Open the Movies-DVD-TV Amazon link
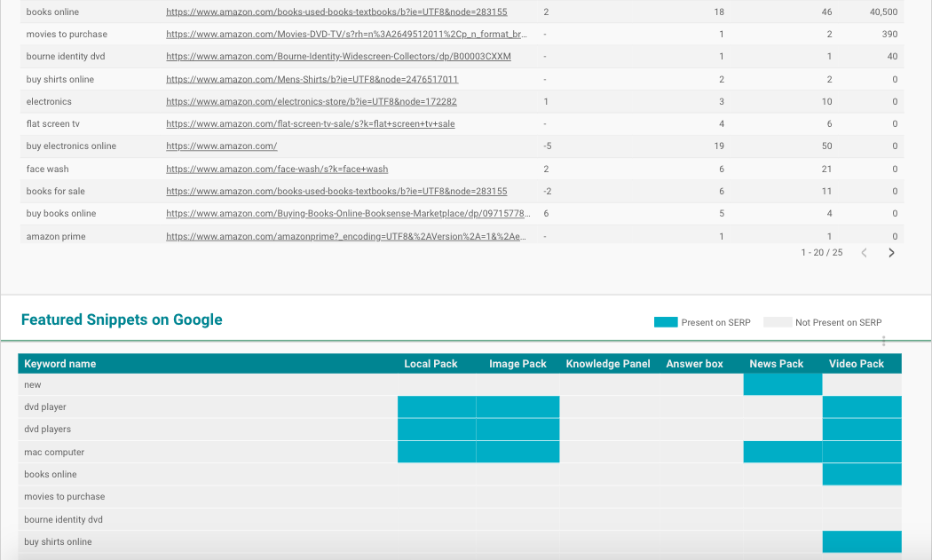This screenshot has width=932, height=560. click(346, 35)
